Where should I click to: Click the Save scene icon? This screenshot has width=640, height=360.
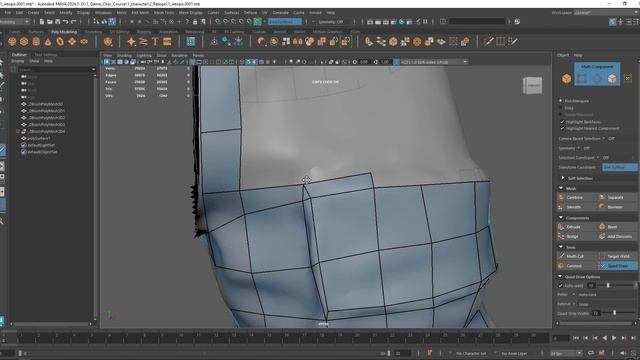tap(58, 22)
